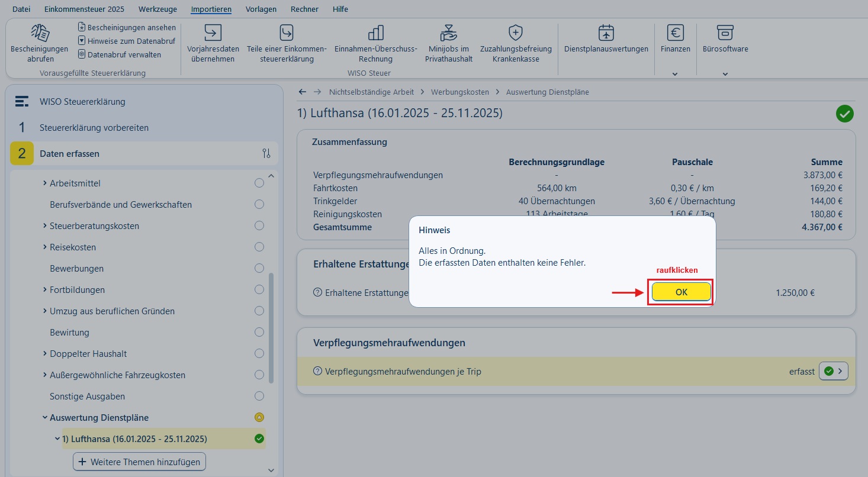Image resolution: width=868 pixels, height=477 pixels.
Task: Go to Werbungskosten breadcrumb
Action: 460,92
